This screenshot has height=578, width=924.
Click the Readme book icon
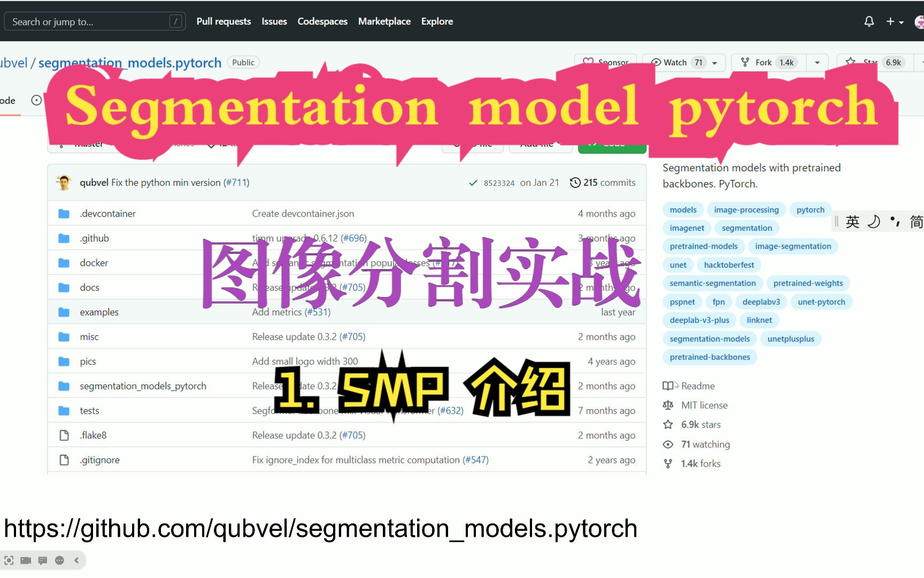click(x=668, y=386)
